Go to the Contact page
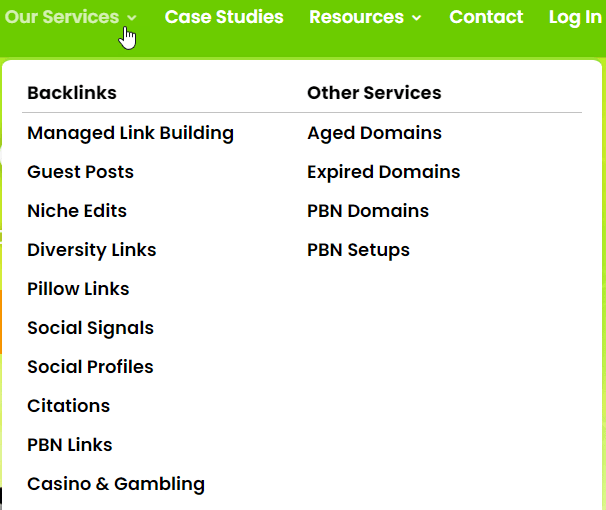This screenshot has height=510, width=606. pyautogui.click(x=486, y=17)
